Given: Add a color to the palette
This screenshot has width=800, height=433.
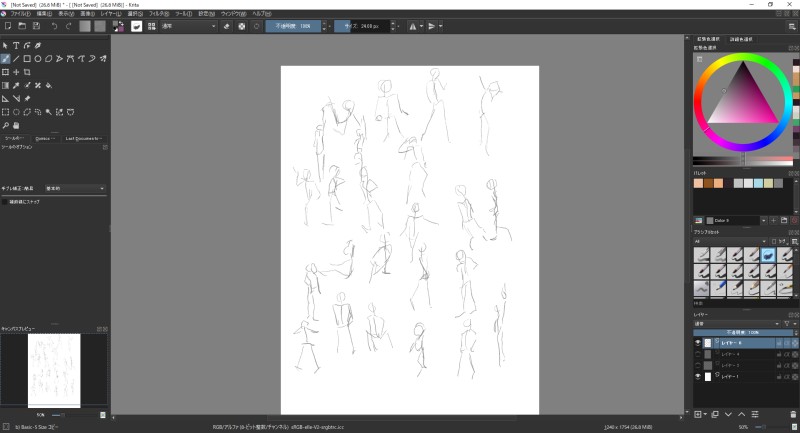Looking at the screenshot, I should [x=773, y=220].
